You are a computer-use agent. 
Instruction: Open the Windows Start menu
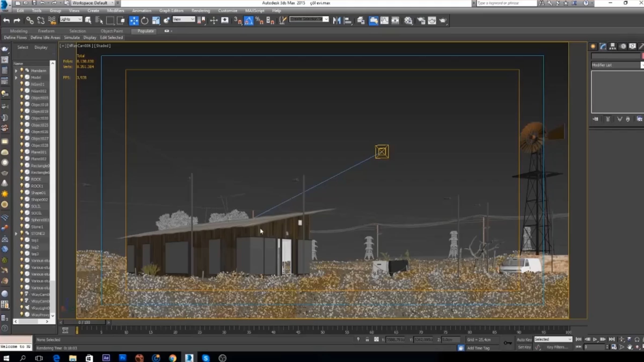6,358
